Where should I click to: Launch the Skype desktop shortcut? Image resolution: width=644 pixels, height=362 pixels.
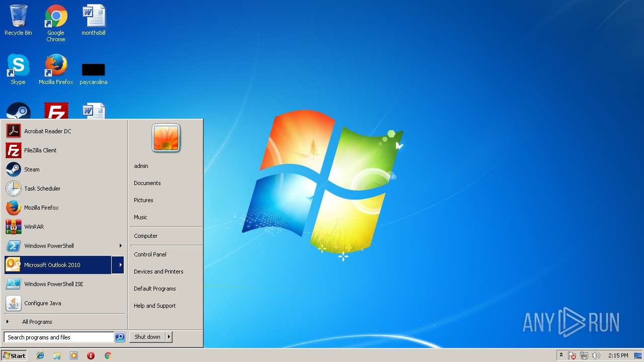pyautogui.click(x=18, y=69)
